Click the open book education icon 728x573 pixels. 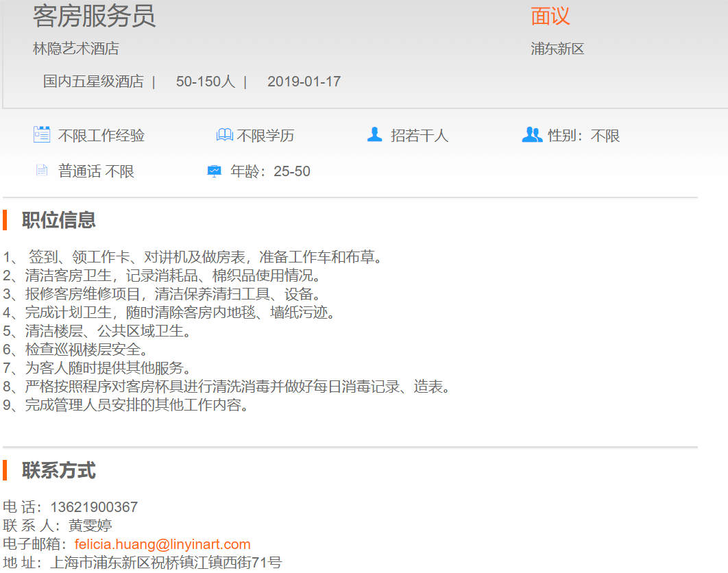tap(224, 135)
